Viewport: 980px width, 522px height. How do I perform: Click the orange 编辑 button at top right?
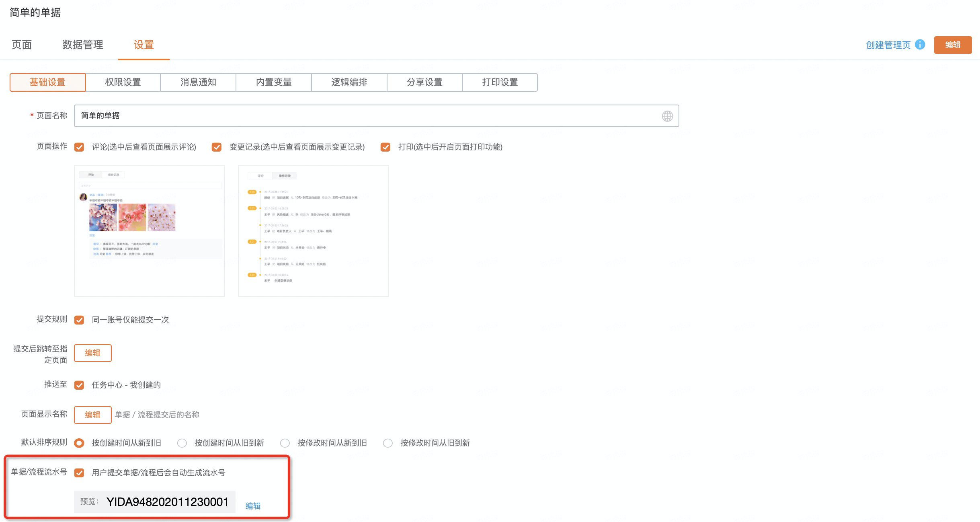click(952, 45)
